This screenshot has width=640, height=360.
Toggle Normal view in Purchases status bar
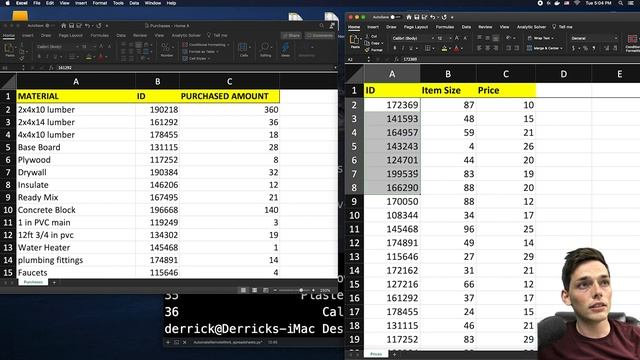tap(243, 290)
